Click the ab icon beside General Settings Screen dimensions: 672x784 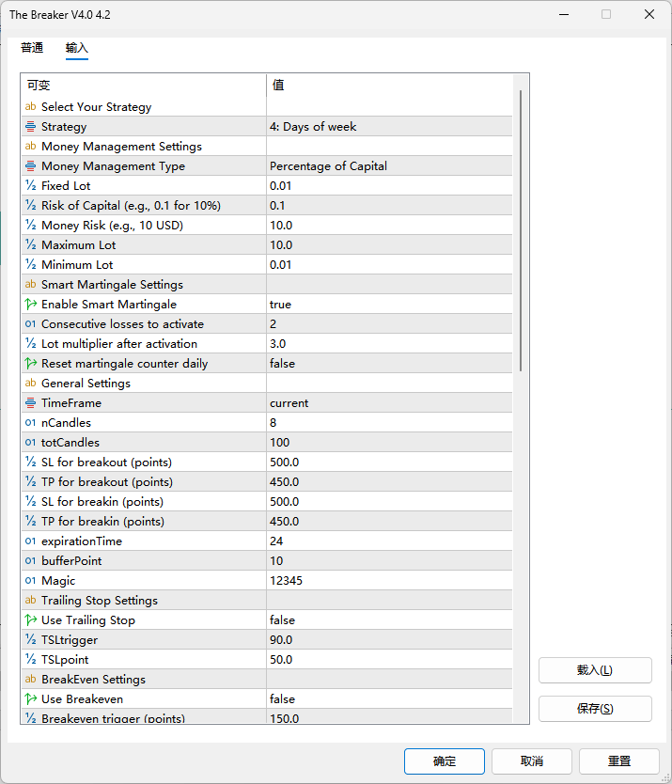point(31,384)
